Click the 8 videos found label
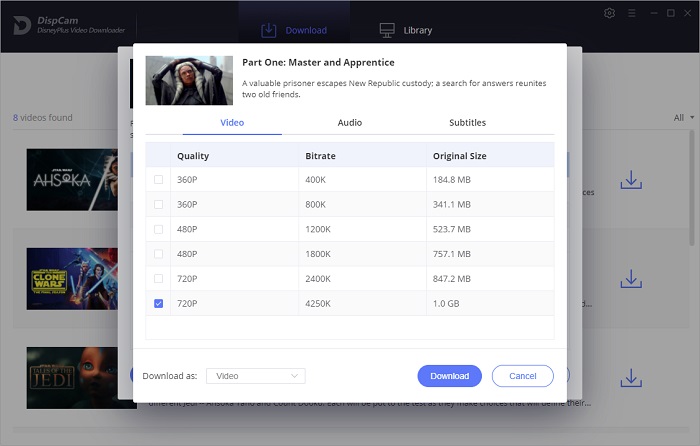This screenshot has width=700, height=446. coord(42,117)
